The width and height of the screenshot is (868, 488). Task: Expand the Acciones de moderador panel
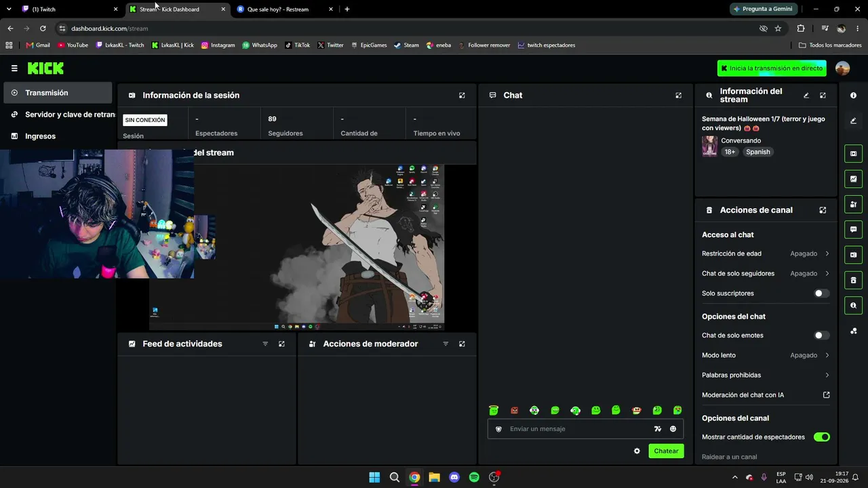[x=462, y=344]
